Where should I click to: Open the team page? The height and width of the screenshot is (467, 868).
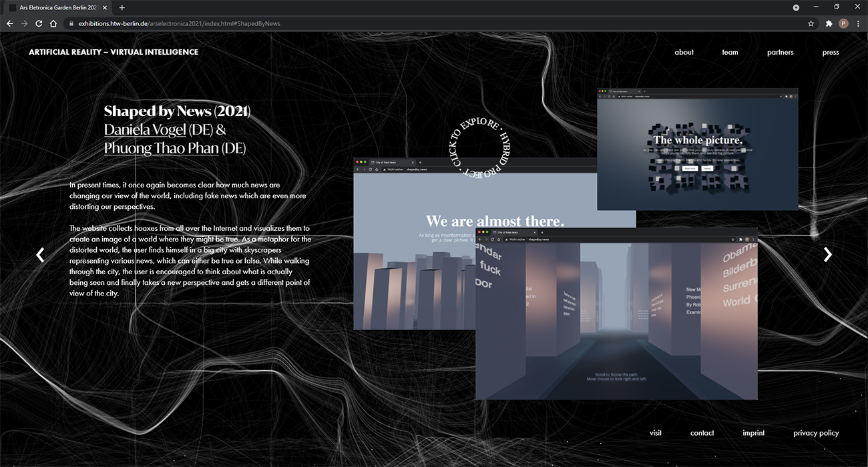coord(730,52)
